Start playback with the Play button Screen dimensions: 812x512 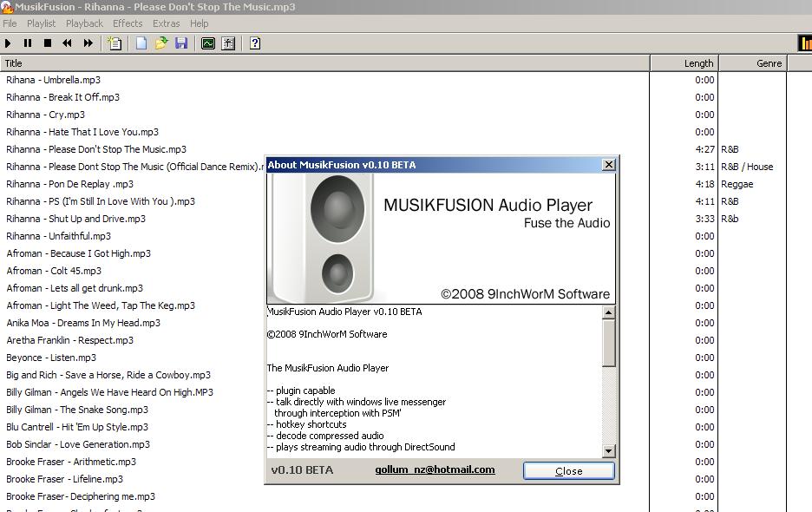[x=8, y=43]
